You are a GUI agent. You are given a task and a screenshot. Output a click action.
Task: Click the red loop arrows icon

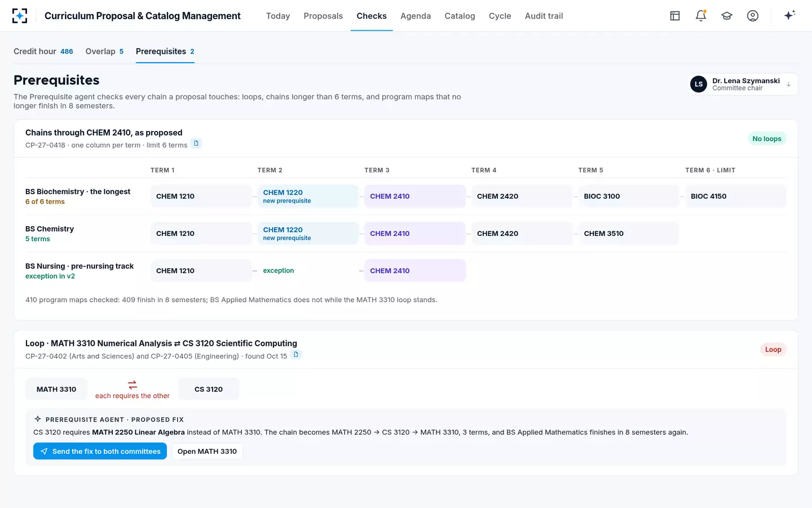click(x=133, y=385)
